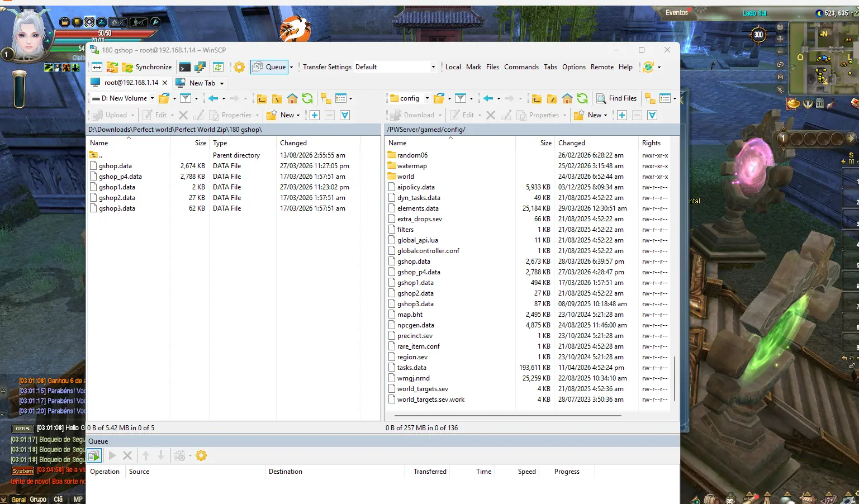Go to home directory in remote panel
The width and height of the screenshot is (859, 504).
tap(567, 98)
